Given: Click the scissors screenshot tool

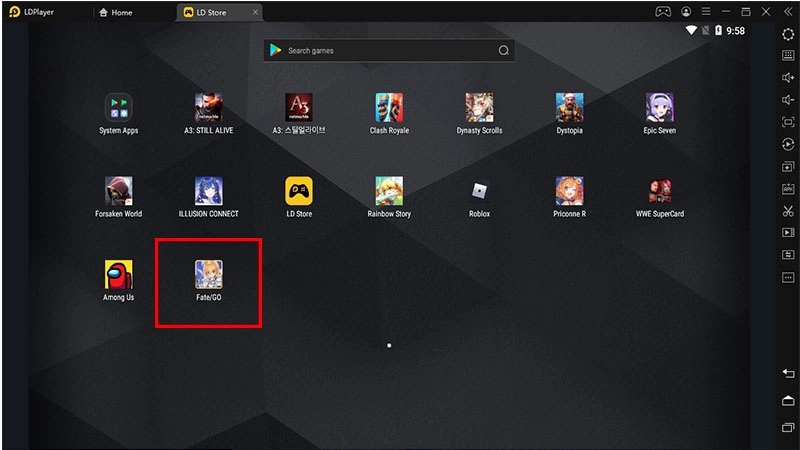Looking at the screenshot, I should (788, 210).
